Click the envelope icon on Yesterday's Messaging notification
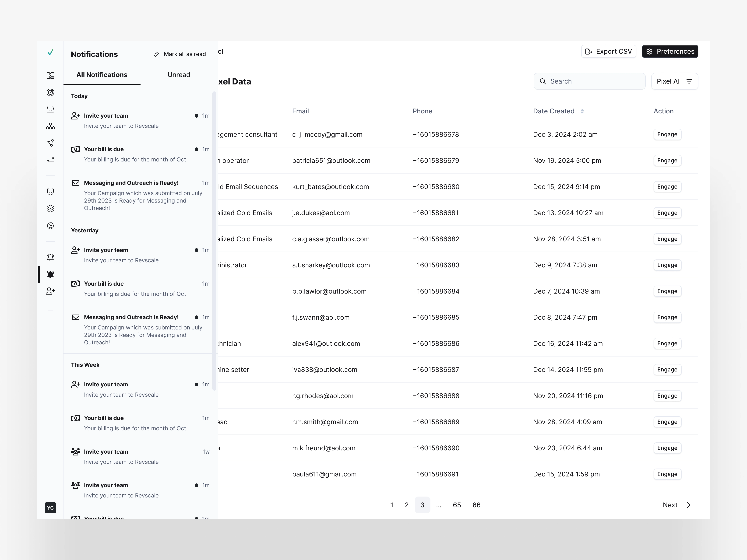747x560 pixels. click(76, 317)
